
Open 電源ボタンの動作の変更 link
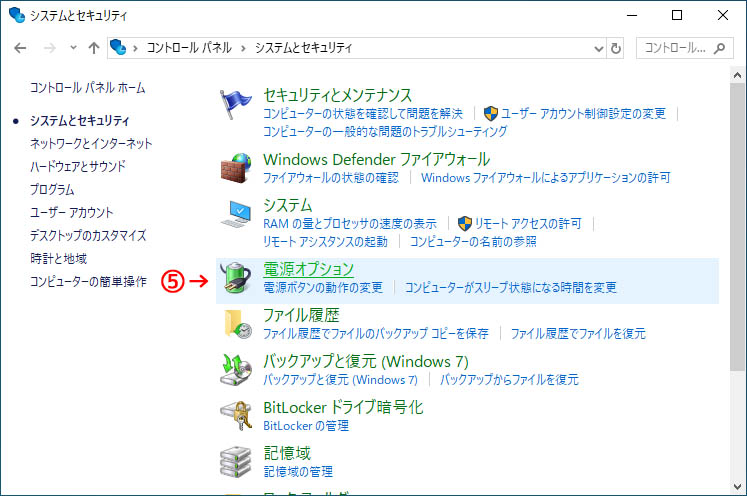point(323,287)
